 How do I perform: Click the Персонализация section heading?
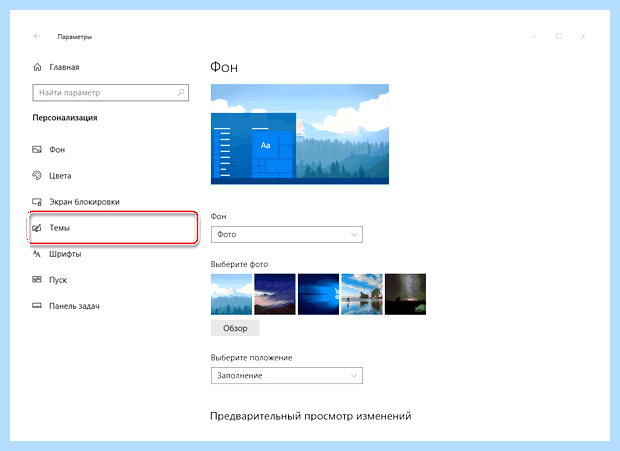[x=65, y=118]
